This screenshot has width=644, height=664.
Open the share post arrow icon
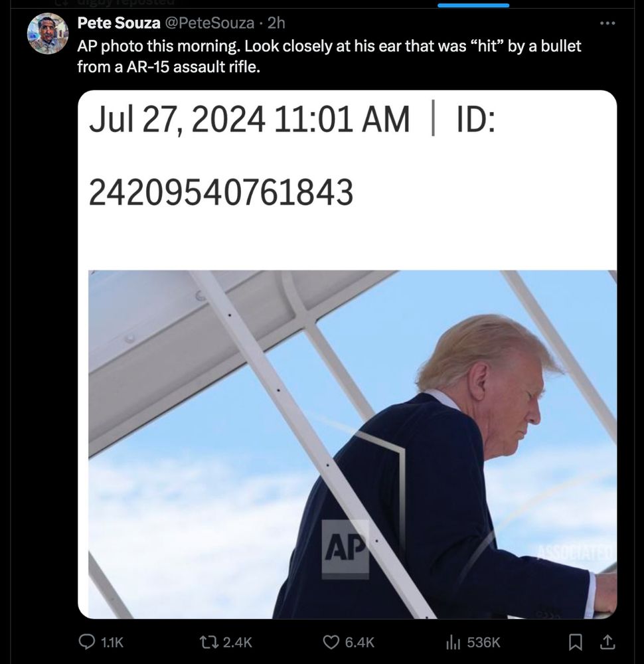(607, 642)
